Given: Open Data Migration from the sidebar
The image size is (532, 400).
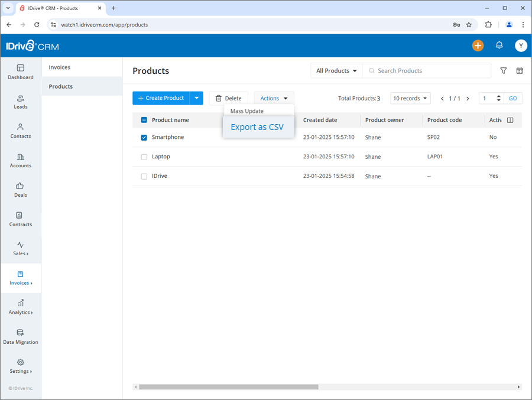Looking at the screenshot, I should (x=20, y=337).
